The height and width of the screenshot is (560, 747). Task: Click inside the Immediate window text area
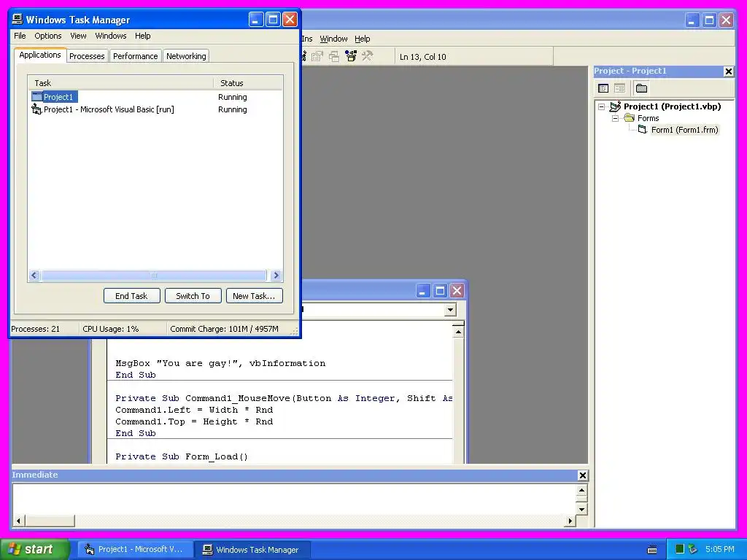click(294, 499)
